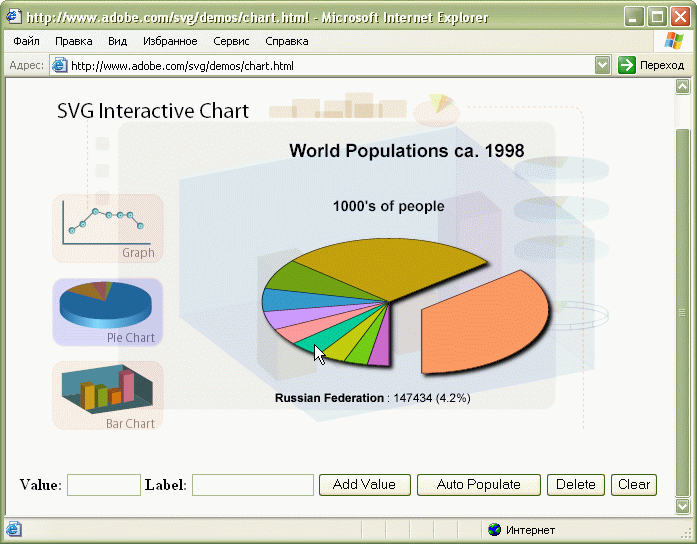The image size is (697, 544).
Task: Click the Clear button
Action: coord(634,484)
